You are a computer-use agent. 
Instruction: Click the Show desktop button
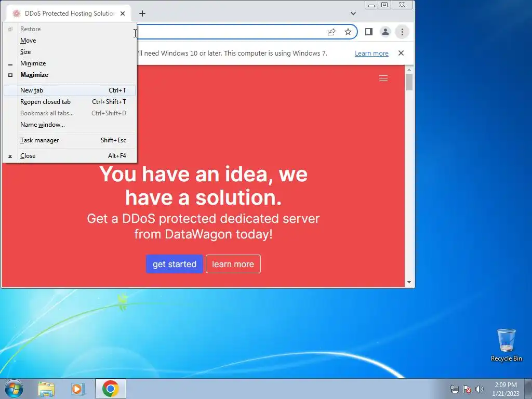pyautogui.click(x=528, y=389)
